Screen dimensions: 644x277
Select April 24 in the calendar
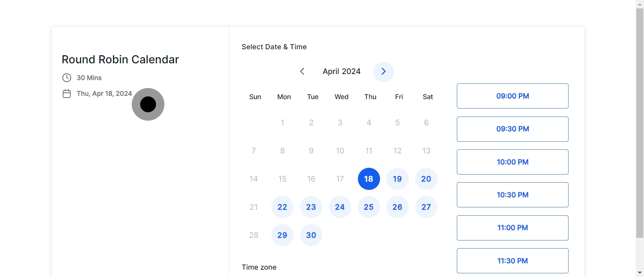click(x=340, y=207)
